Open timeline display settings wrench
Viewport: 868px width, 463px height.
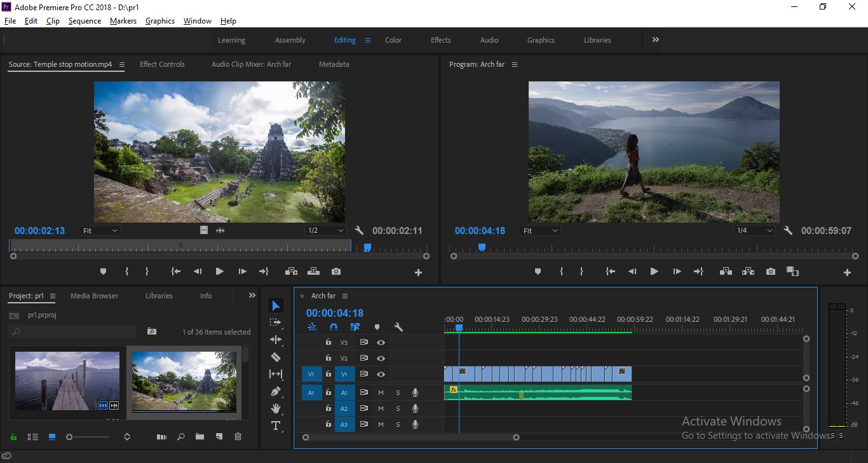[x=398, y=327]
